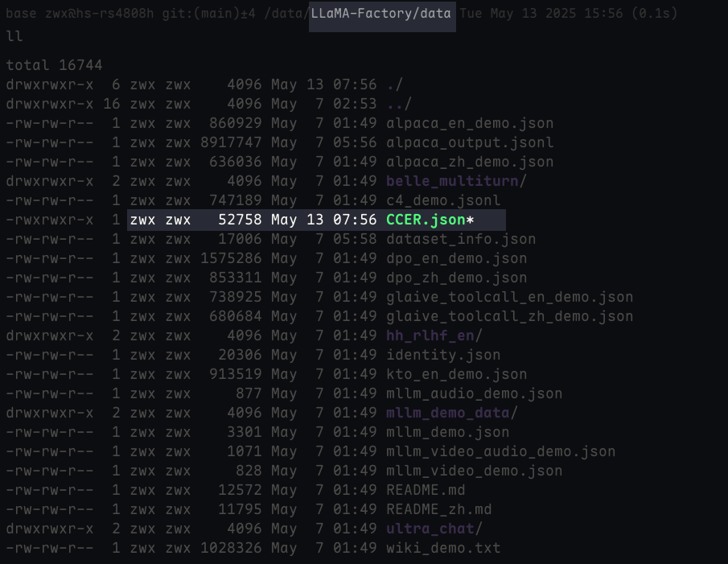Select the alpaca_output.jsonl file name
The height and width of the screenshot is (564, 728).
pos(470,142)
